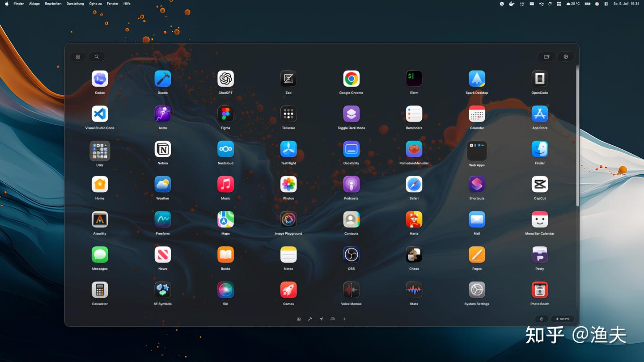Launch the Music app
Screen dimensions: 644x362
[225, 184]
